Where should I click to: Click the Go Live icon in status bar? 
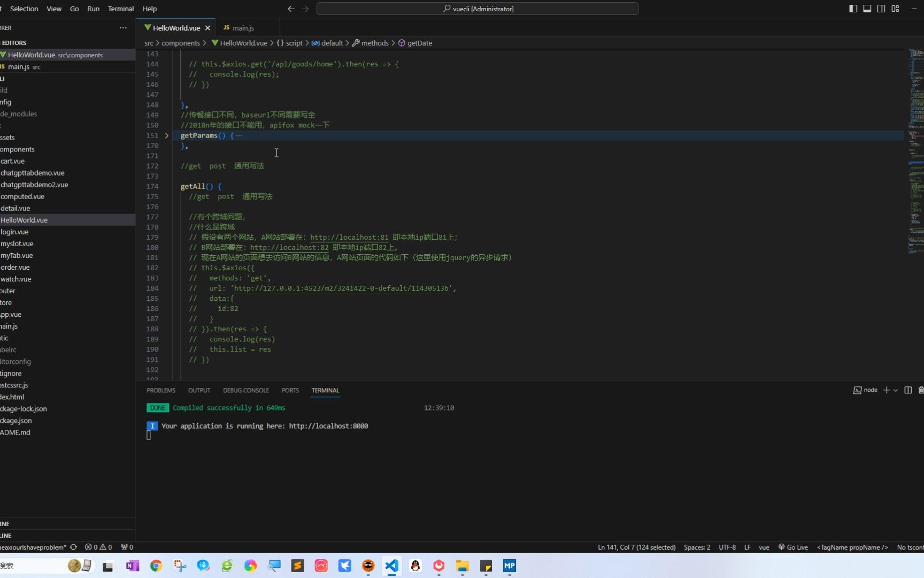click(793, 547)
